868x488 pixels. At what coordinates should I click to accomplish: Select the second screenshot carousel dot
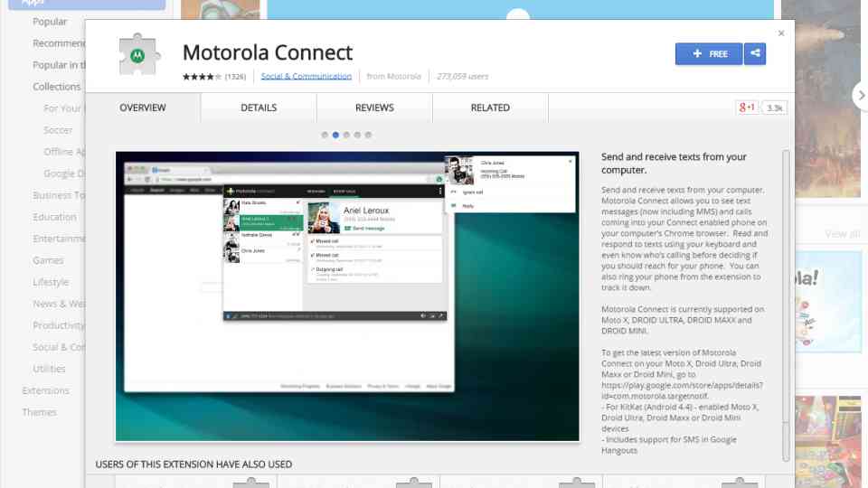click(335, 135)
